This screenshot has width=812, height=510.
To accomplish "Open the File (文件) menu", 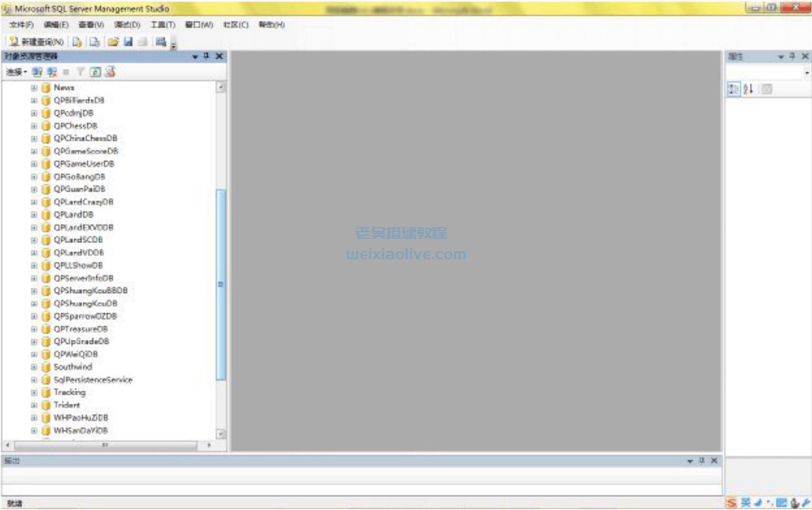I will tap(21, 25).
